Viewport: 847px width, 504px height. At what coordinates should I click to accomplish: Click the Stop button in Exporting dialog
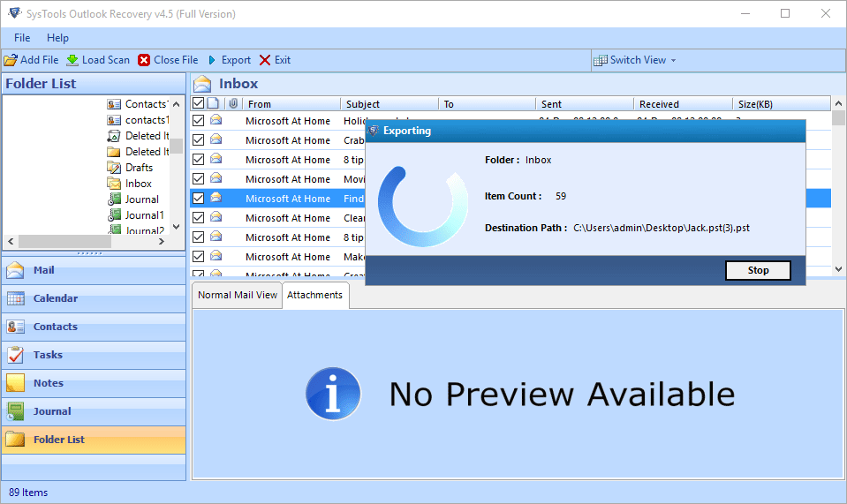click(758, 270)
